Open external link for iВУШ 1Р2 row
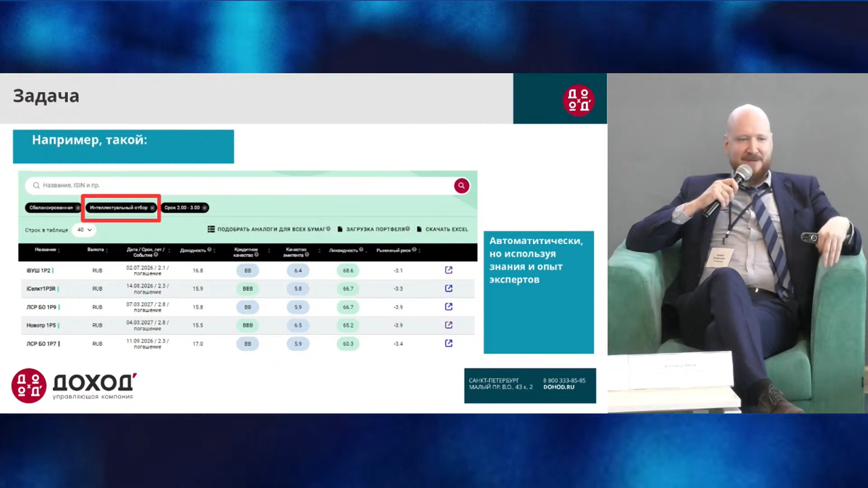 (448, 270)
